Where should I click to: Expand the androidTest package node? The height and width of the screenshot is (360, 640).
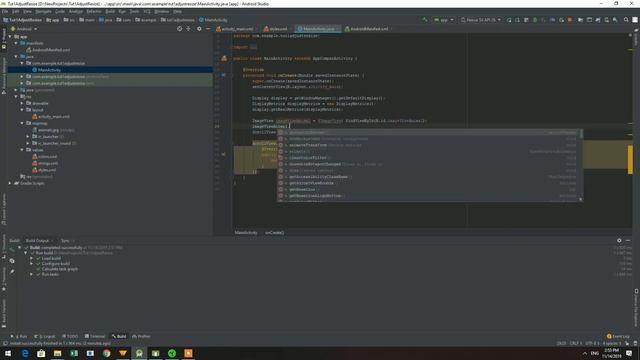click(x=22, y=76)
